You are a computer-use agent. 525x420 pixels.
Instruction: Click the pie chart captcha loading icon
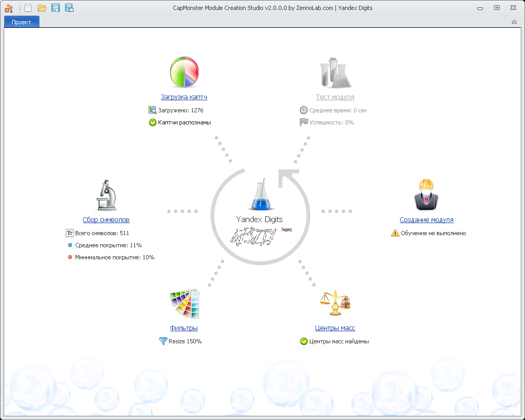tap(184, 72)
